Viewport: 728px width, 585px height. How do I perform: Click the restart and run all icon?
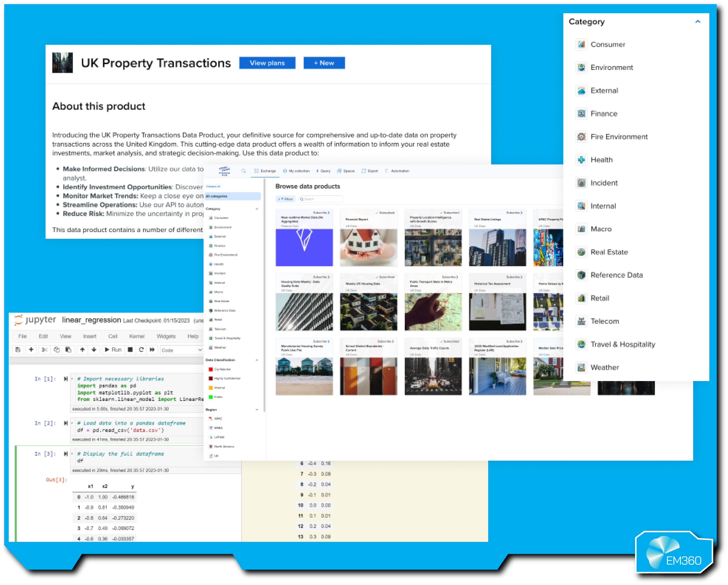152,350
